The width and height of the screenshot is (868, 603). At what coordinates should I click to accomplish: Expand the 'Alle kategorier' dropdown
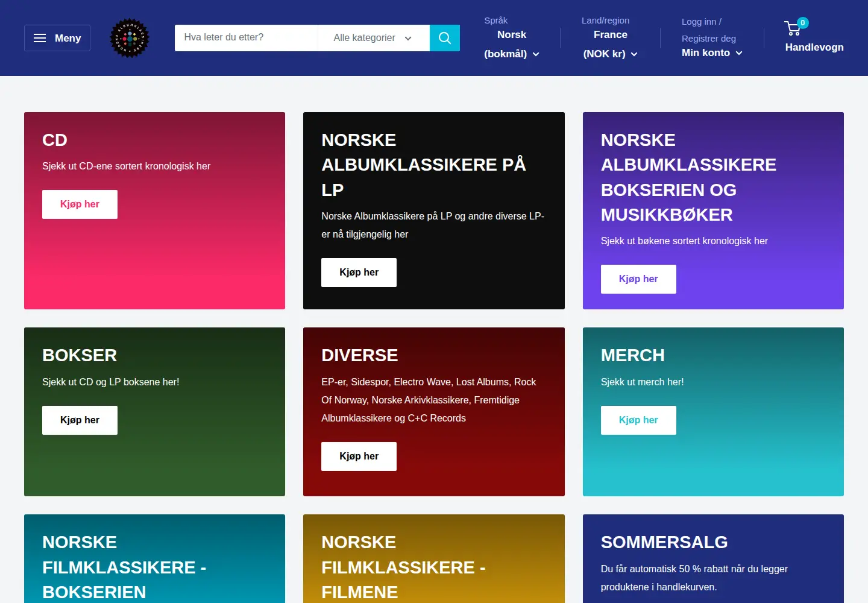(x=373, y=38)
